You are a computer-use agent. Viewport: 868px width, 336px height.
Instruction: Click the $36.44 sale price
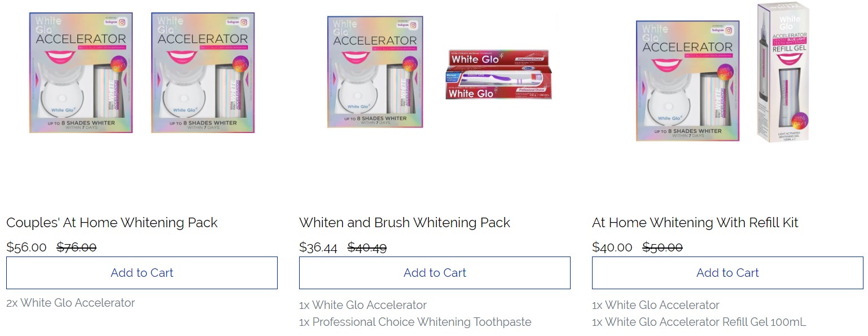318,247
